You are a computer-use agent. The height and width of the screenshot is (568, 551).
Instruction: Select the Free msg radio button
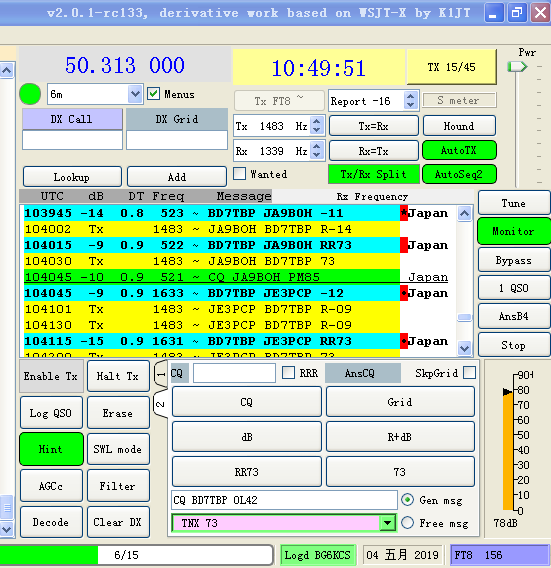coord(408,523)
